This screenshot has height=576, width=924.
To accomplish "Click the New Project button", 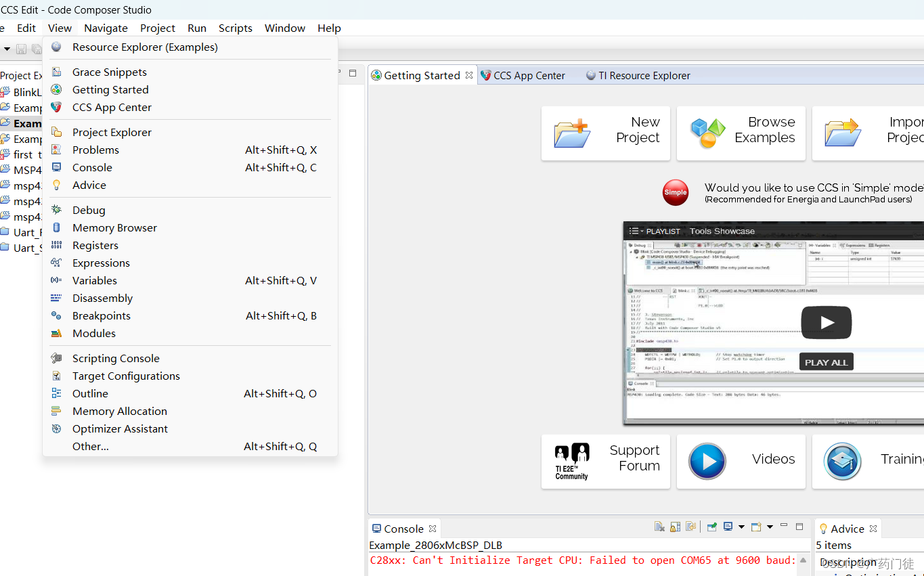I will pos(606,133).
